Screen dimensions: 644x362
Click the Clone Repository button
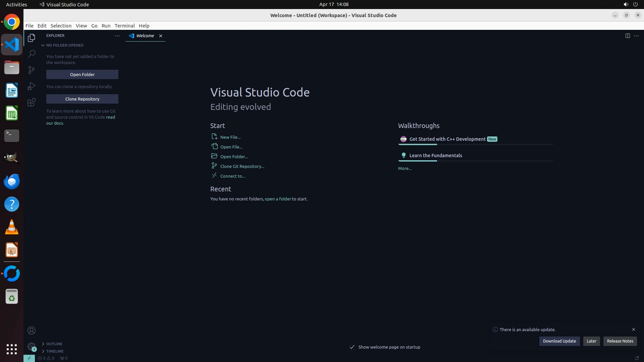pos(82,99)
